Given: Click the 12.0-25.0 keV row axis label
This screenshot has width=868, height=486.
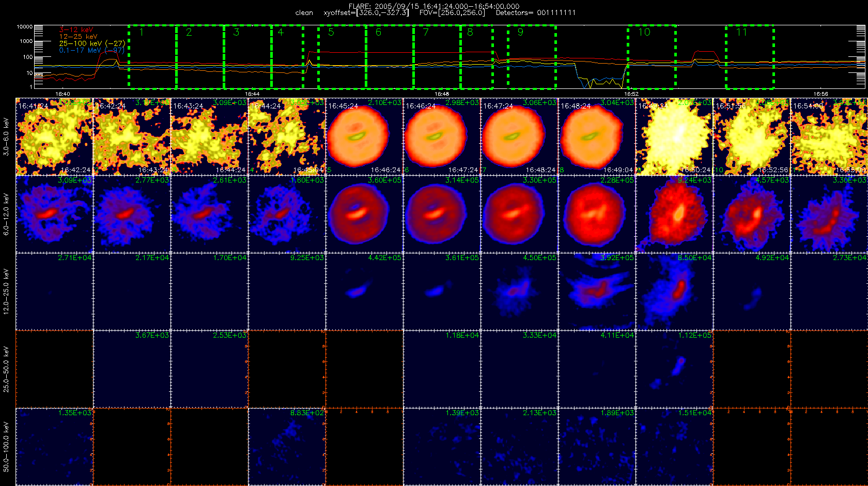Looking at the screenshot, I should click(6, 292).
